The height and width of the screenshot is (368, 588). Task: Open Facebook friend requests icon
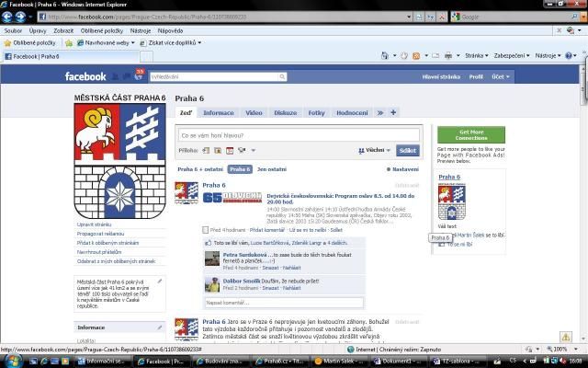[116, 76]
